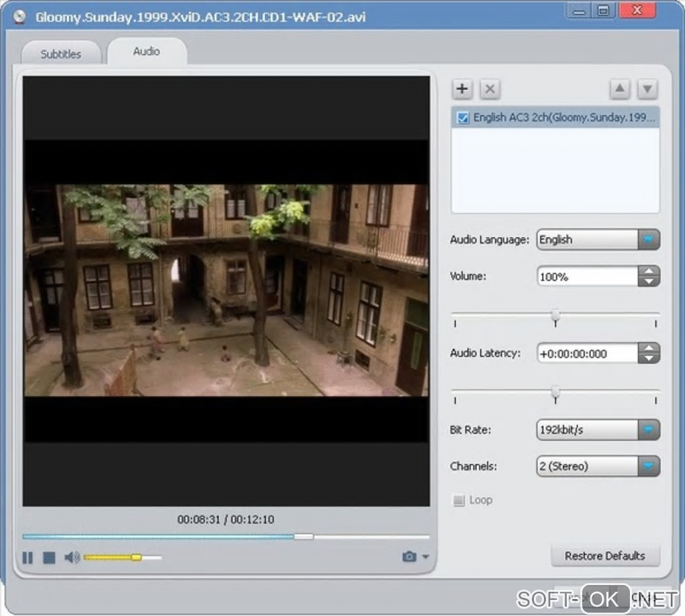Click the 00:08:31 / 00:12:10 time display
This screenshot has height=616, width=685.
tap(226, 519)
